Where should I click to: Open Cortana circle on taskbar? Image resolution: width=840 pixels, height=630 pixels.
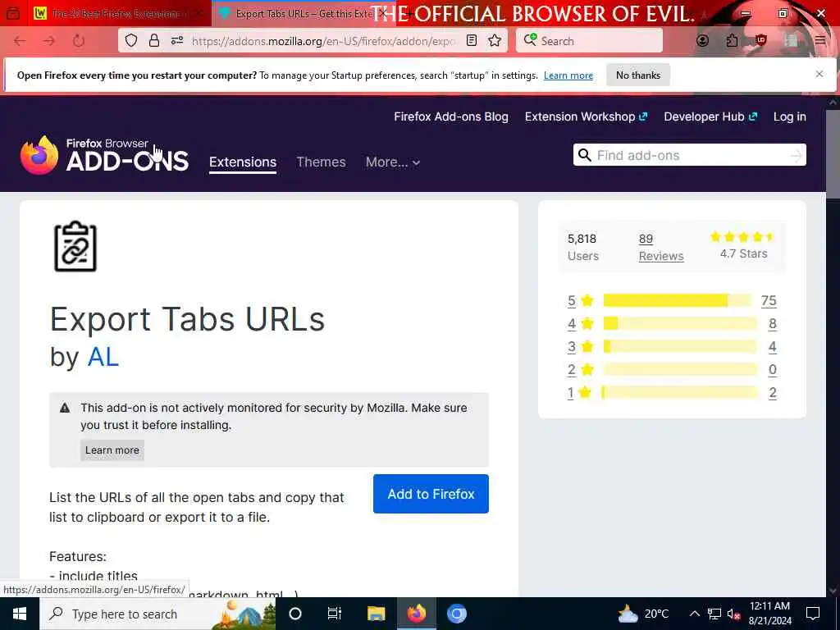(x=295, y=614)
